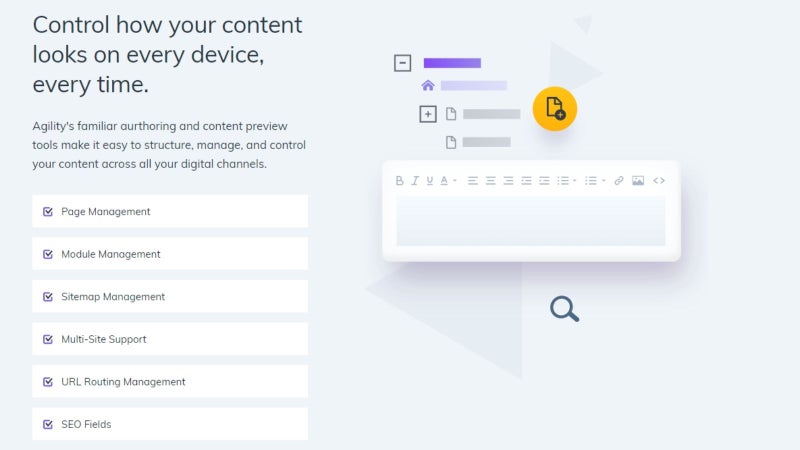Click the insert image icon
Screen dimensions: 800x450
[x=638, y=181]
